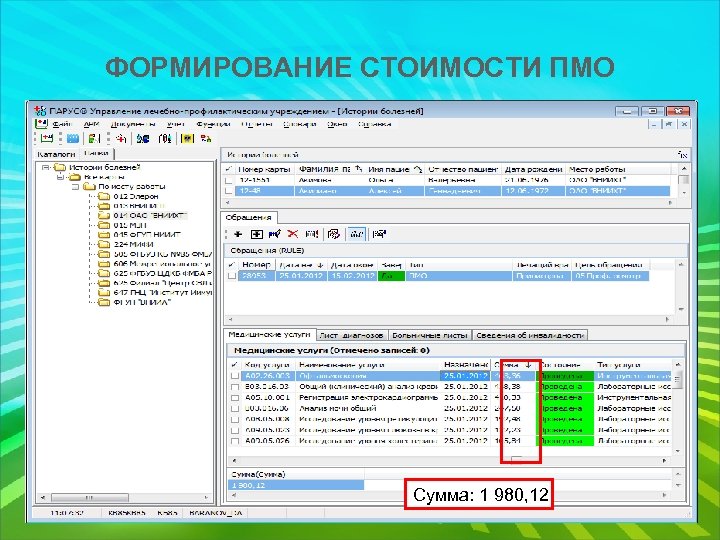
Task: Click folder icon of 012 Элерон
Action: (x=105, y=196)
